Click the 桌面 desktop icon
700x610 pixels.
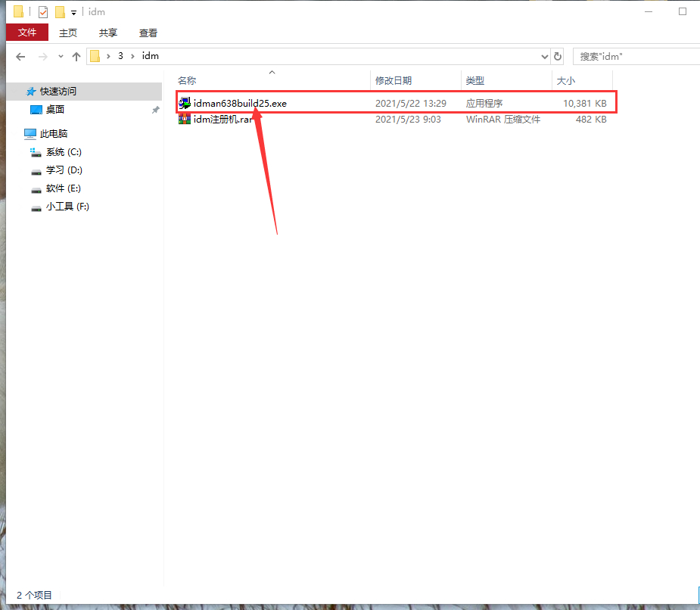[36, 110]
